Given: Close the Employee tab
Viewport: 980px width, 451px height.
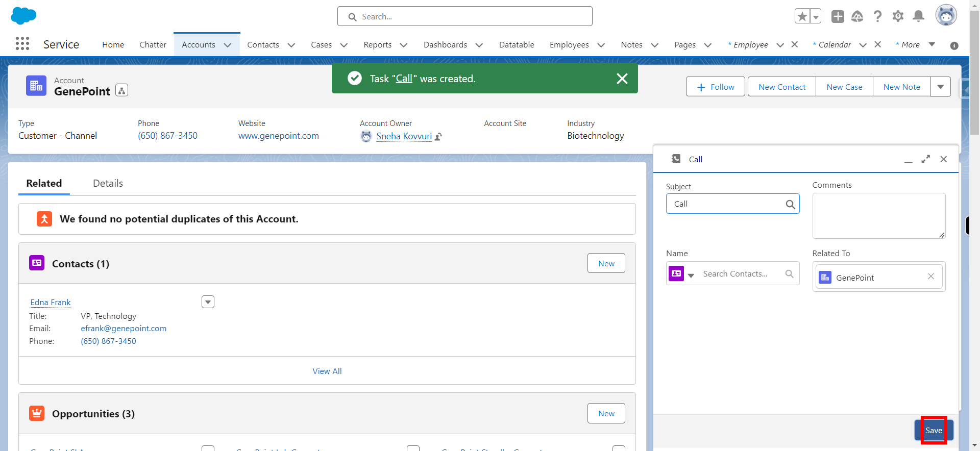Looking at the screenshot, I should pos(794,44).
